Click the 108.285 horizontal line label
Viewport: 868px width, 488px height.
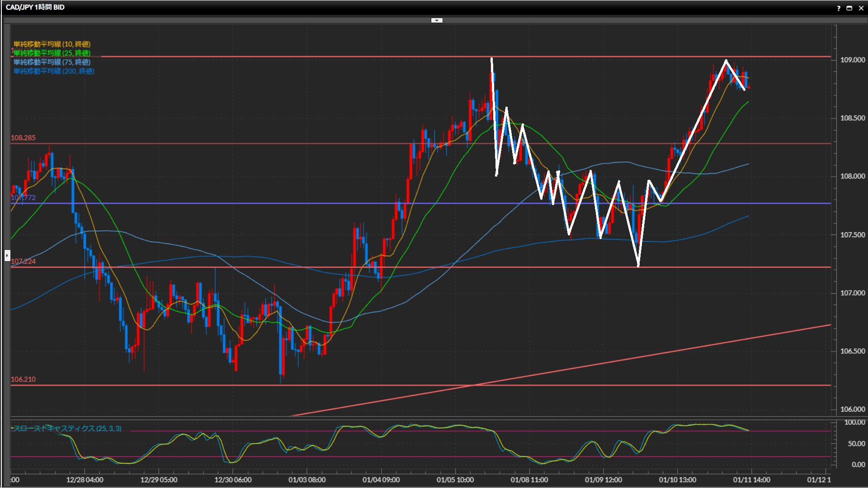[23, 138]
